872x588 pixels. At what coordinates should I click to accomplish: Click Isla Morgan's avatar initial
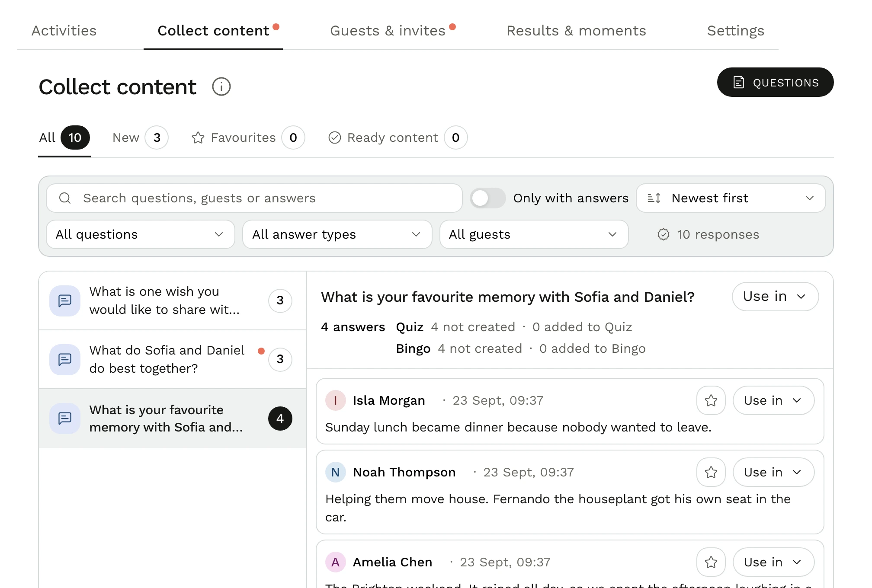(x=335, y=400)
